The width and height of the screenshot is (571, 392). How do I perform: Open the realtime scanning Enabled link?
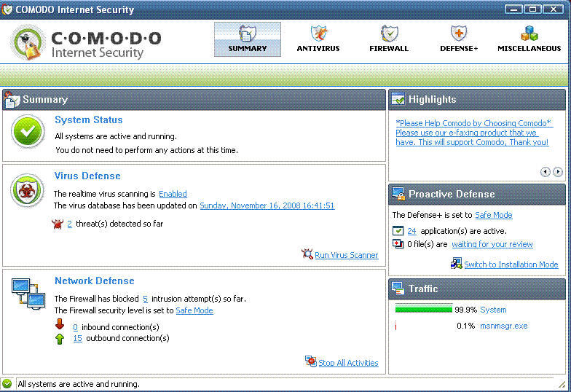173,194
